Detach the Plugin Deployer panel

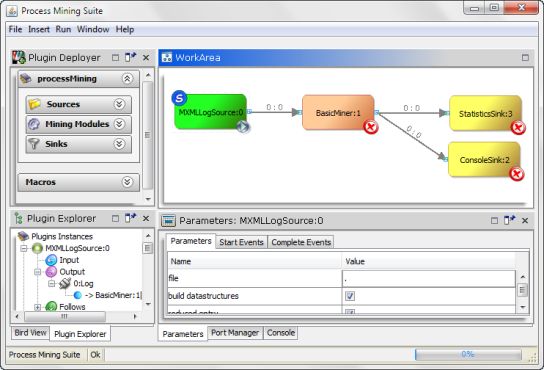click(130, 57)
